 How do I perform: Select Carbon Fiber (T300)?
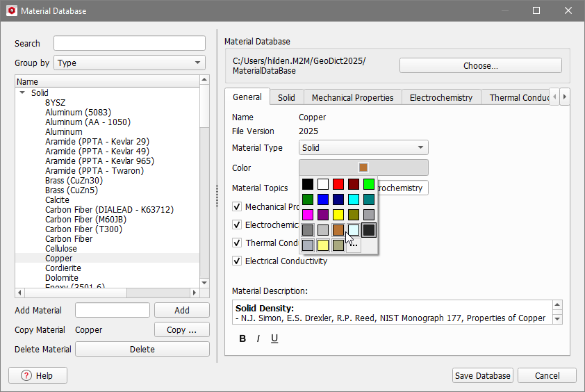(x=83, y=229)
